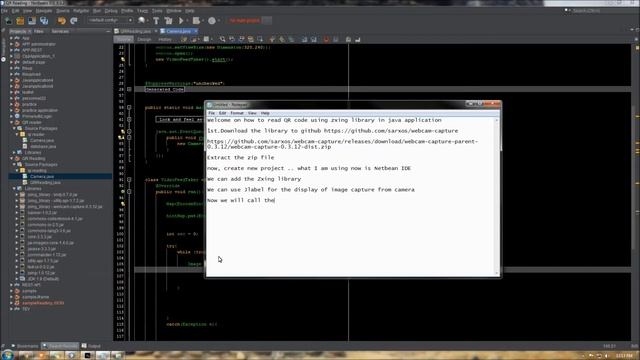Select the webcam-capture-0.3.12.jar library
640x360 pixels.
64,207
